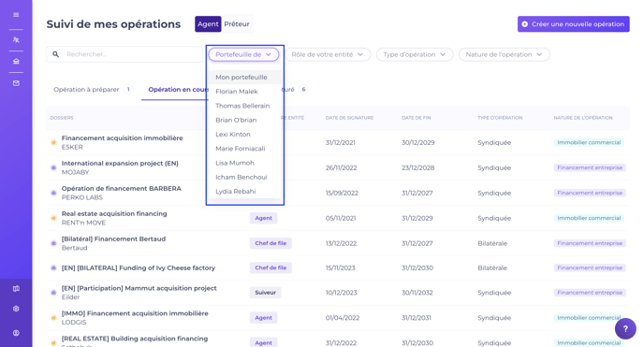
Task: Click the icon beside PERKO LABS dossier
Action: 53,193
